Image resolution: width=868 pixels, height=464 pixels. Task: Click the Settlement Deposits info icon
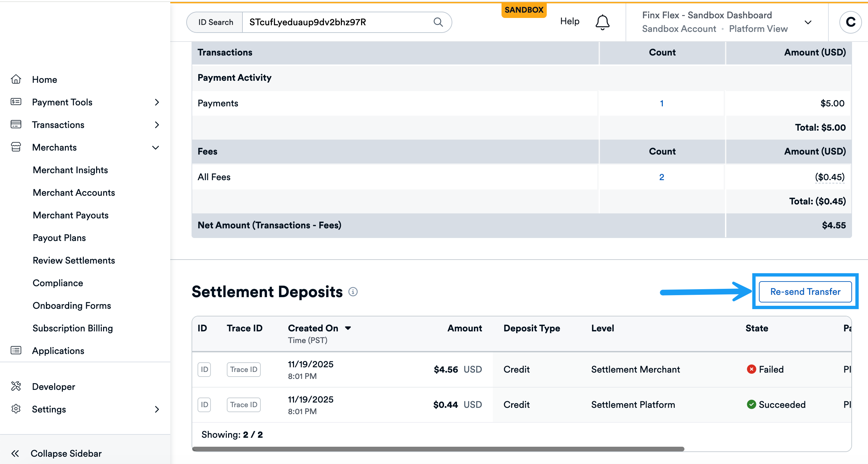[x=353, y=291]
